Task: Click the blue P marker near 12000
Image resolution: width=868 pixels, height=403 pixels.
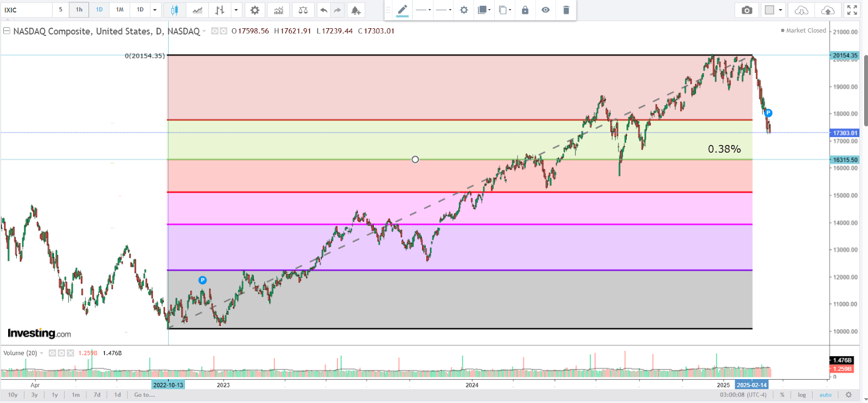Action: tap(202, 280)
